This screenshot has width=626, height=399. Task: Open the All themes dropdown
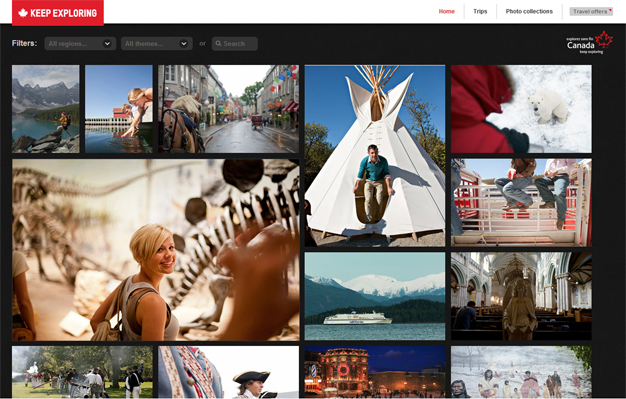click(157, 44)
